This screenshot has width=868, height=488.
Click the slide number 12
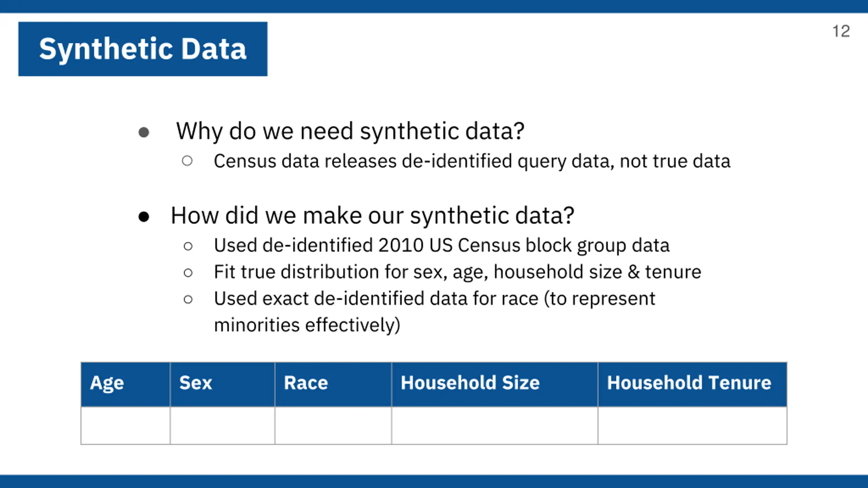pyautogui.click(x=841, y=31)
